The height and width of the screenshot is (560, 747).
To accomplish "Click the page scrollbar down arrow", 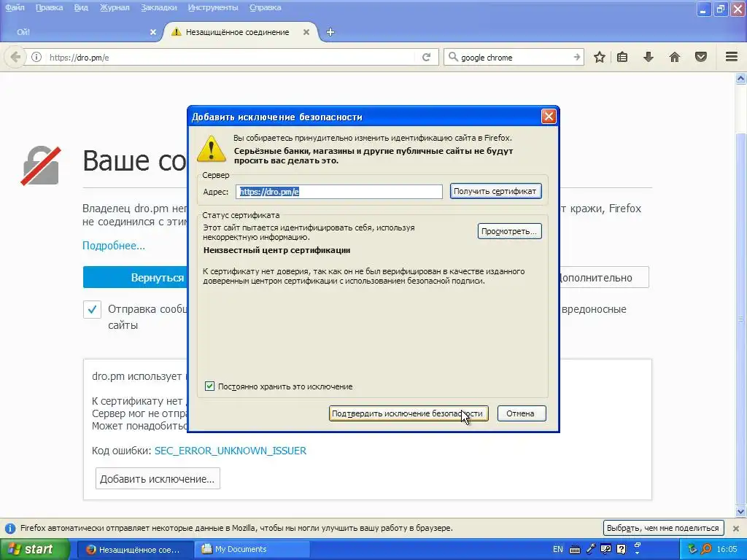I will tap(741, 512).
